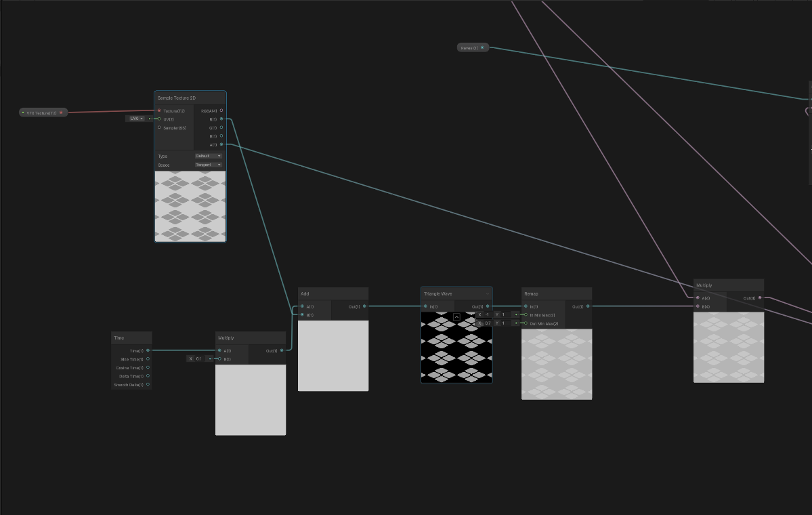Select the Reveal(1) property pill
This screenshot has width=812, height=515.
pyautogui.click(x=473, y=47)
